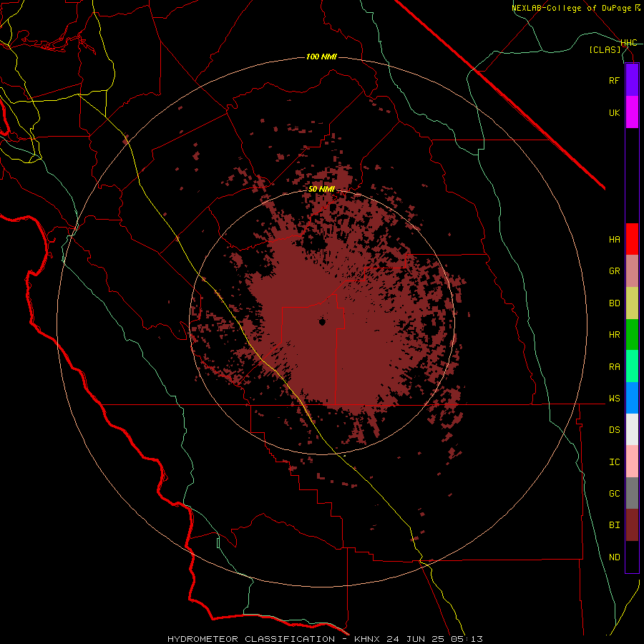644x644 pixels.
Task: Click the HHC product code text
Action: [628, 43]
